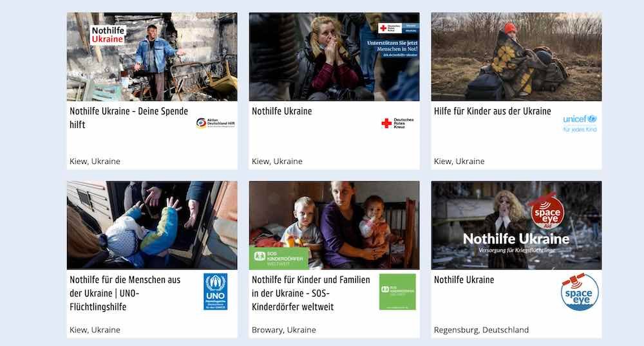Click the Aktion Deutschland Hilft logo
644x346 pixels.
(x=215, y=123)
